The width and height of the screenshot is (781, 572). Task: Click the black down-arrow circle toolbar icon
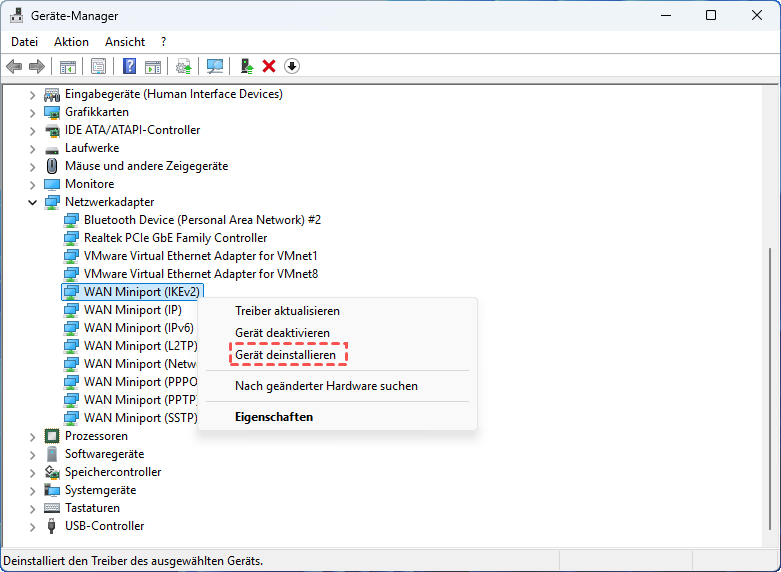click(x=292, y=66)
